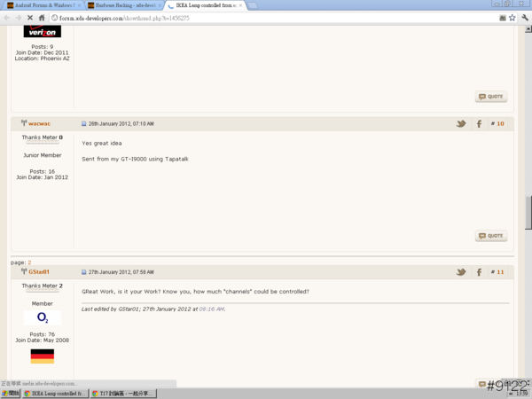Click the post icon beside 27th January 2012
This screenshot has height=399, width=532.
(84, 272)
